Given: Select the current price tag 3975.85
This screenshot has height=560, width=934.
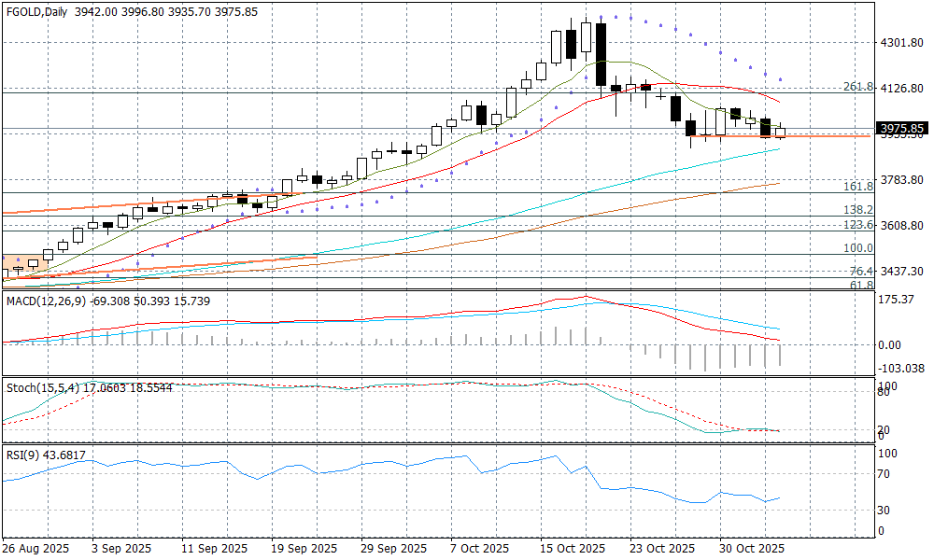Looking at the screenshot, I should [901, 129].
